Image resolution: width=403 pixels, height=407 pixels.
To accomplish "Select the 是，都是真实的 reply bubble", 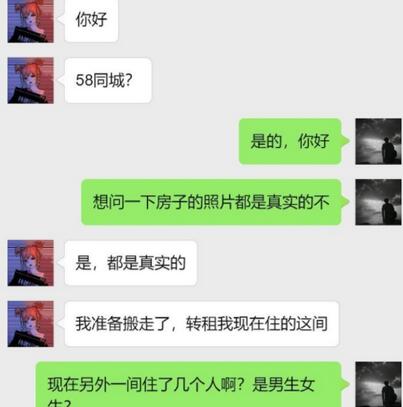I will 131,263.
